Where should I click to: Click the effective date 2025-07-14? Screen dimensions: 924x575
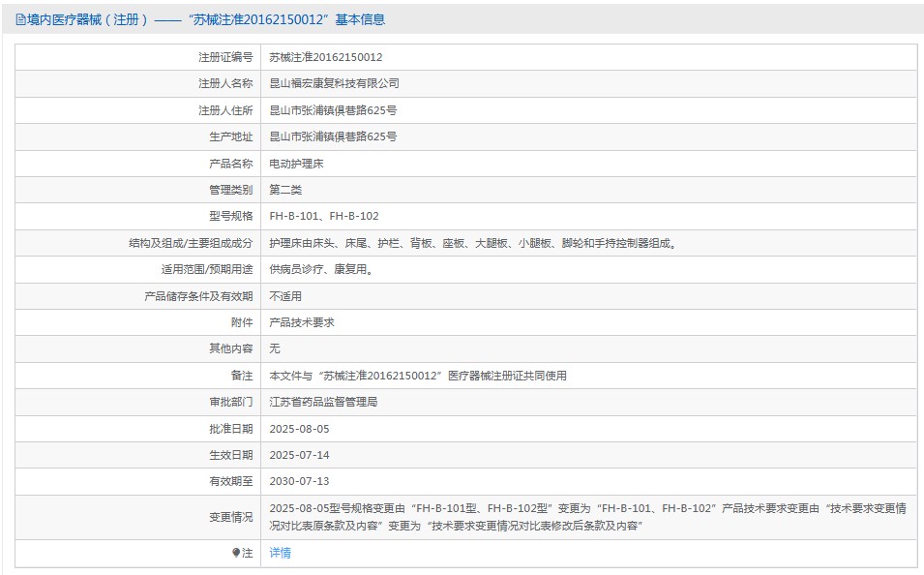(299, 455)
